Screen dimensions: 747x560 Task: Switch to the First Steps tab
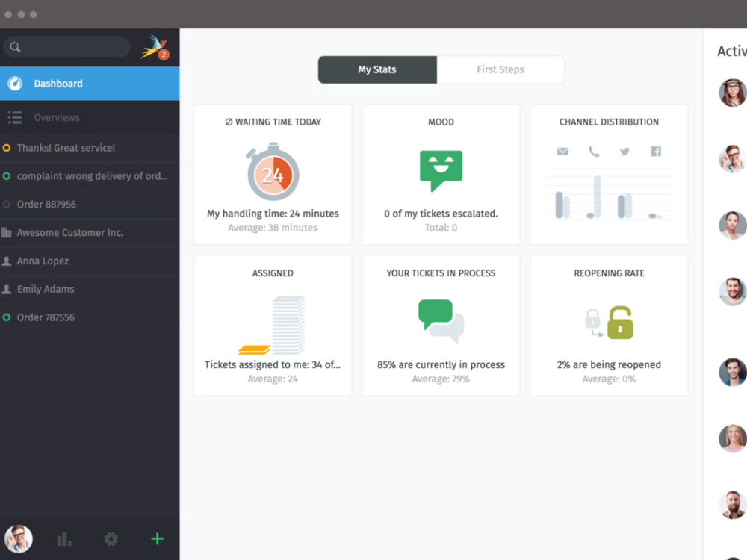(500, 69)
